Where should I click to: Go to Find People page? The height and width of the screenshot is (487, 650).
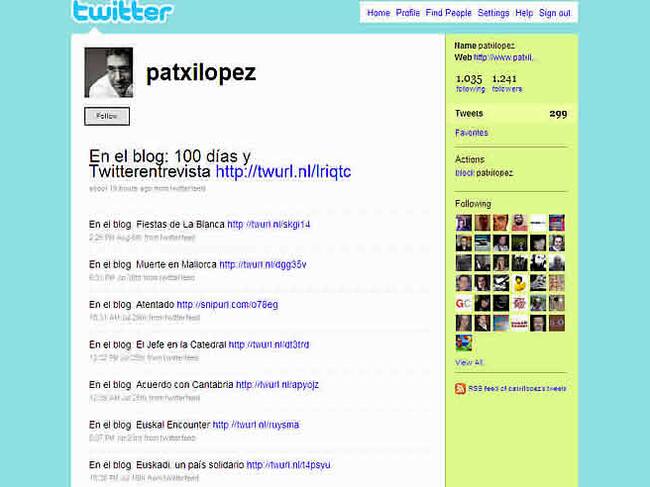(x=448, y=13)
